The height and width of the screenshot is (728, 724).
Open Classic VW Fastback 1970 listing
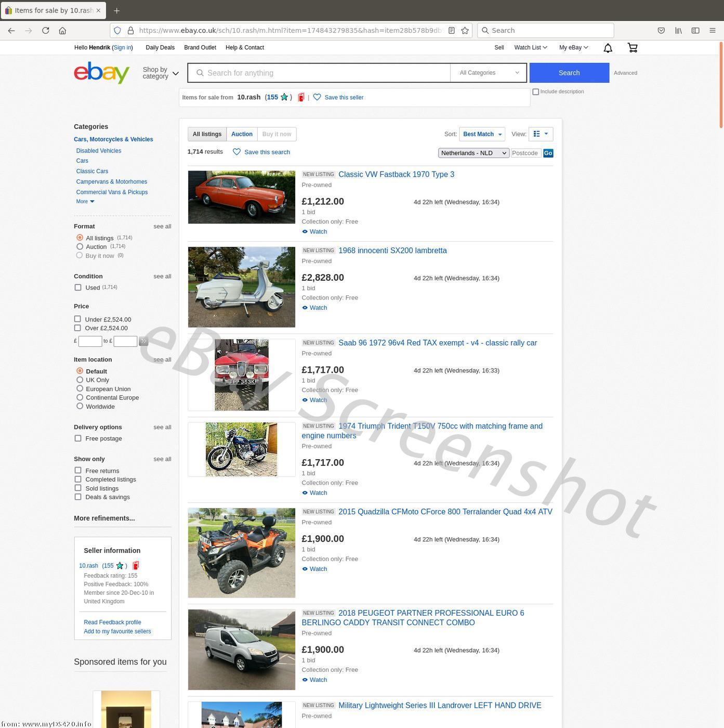[396, 175]
